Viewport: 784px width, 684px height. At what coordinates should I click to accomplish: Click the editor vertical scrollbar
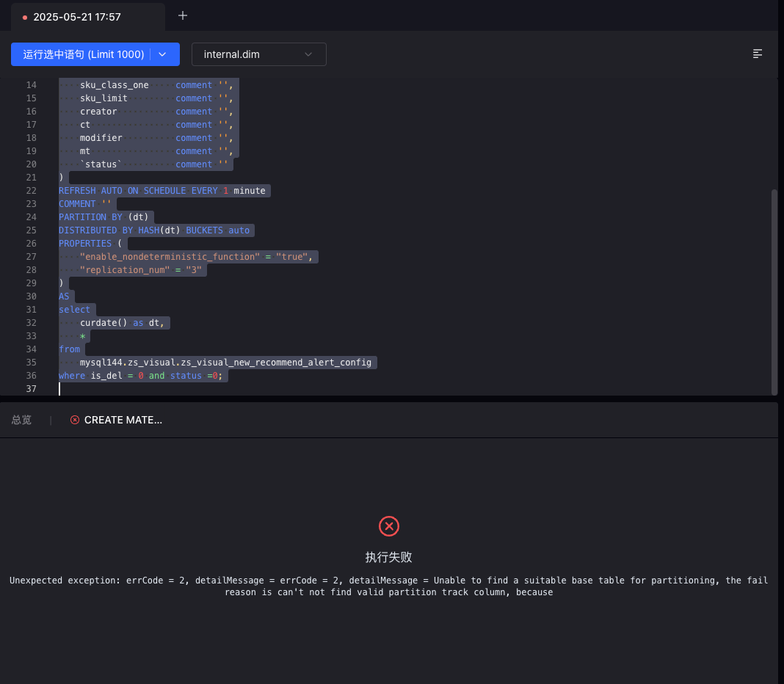tap(774, 293)
